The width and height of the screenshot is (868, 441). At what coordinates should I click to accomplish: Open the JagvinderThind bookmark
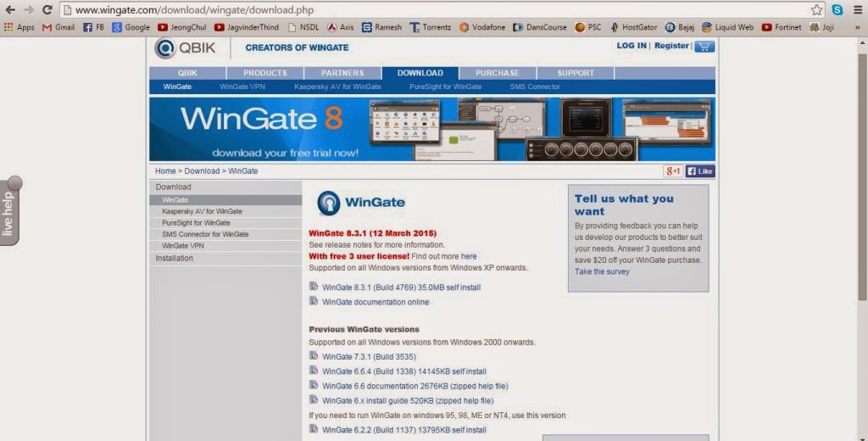click(x=247, y=27)
